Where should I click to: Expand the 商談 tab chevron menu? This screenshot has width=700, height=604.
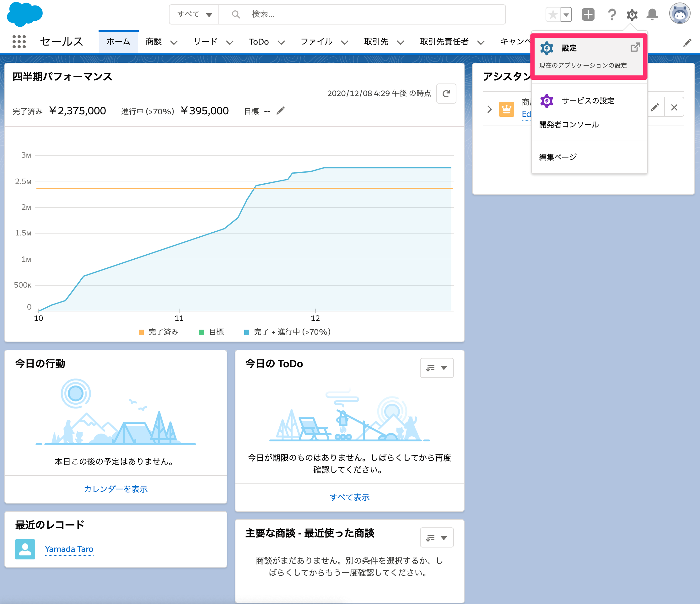pos(174,43)
